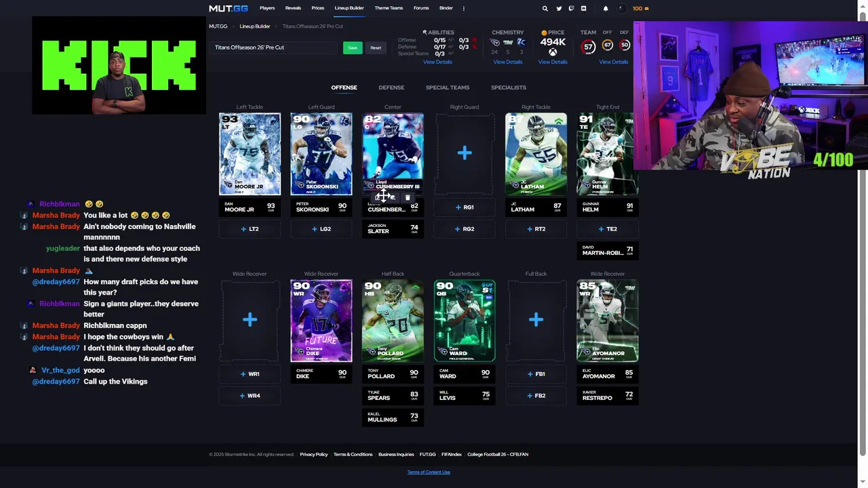Add a backup at LT2
Screen dimensions: 868x488
coord(250,229)
